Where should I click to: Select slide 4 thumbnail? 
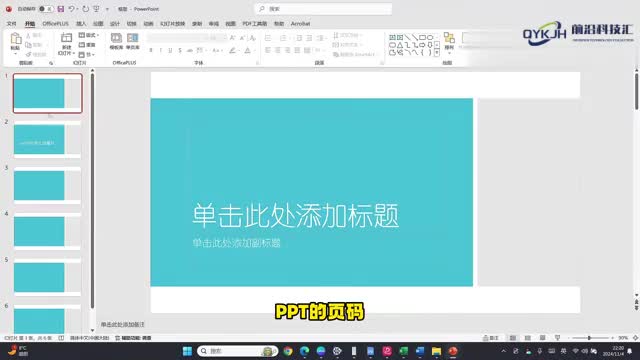click(47, 232)
